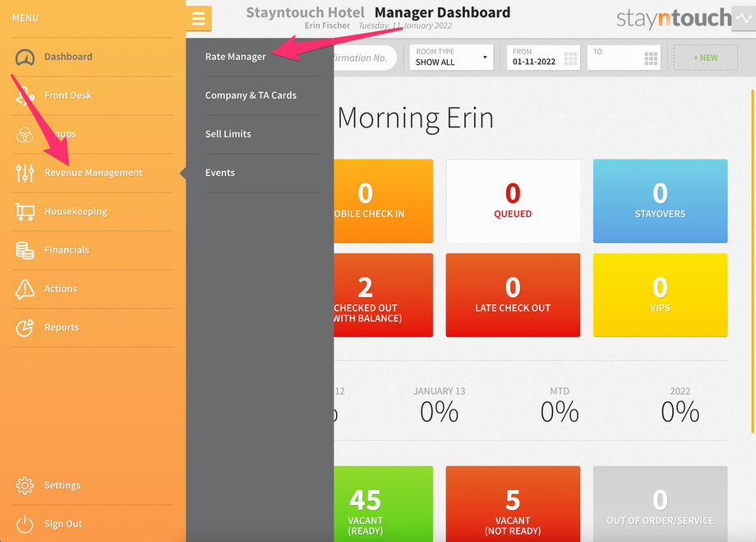Click the Revenue Management sliders icon

(25, 173)
